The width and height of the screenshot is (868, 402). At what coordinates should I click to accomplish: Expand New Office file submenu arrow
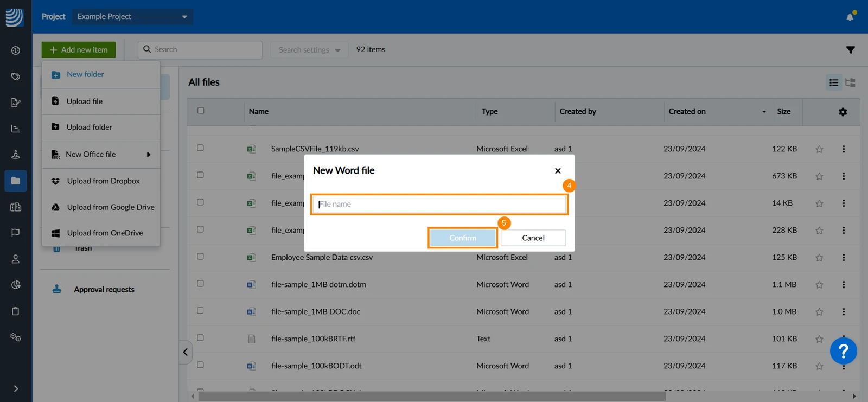(x=149, y=155)
